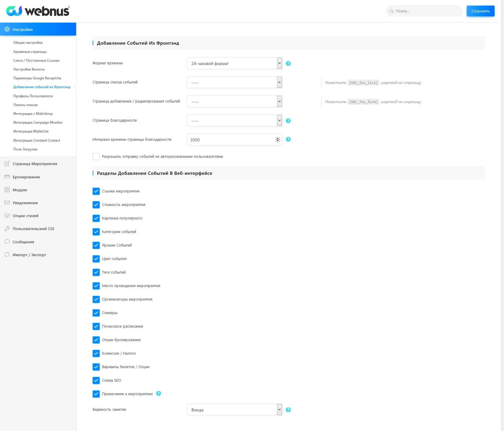This screenshot has height=431, width=504.
Task: Open the Страница списка событий dropdown
Action: click(x=234, y=83)
